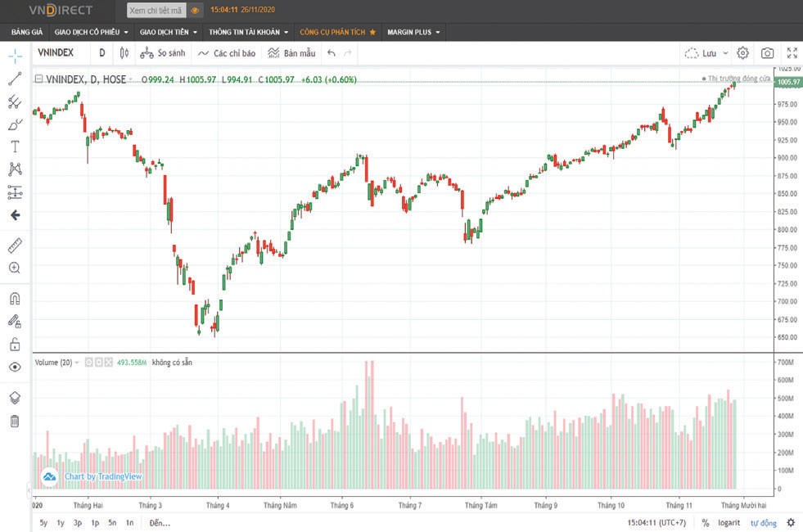Image resolution: width=803 pixels, height=532 pixels.
Task: Open chart settings gear in top toolbar
Action: pos(742,53)
